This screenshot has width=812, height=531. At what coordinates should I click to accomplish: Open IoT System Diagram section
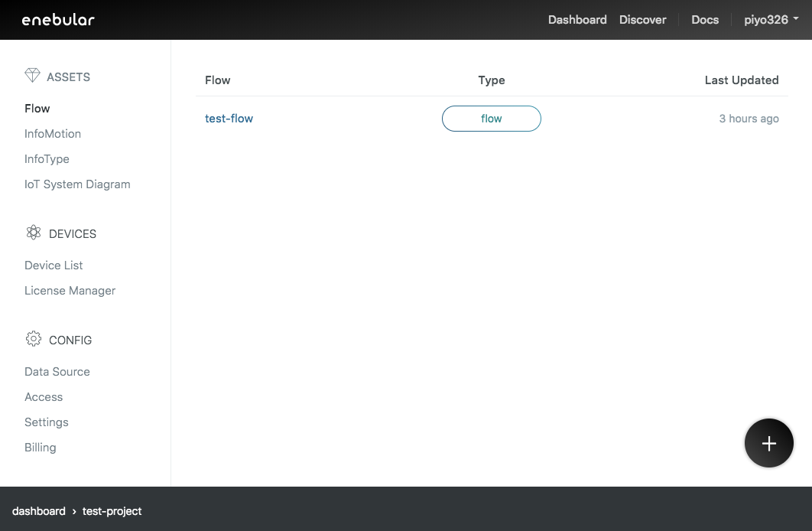coord(77,184)
